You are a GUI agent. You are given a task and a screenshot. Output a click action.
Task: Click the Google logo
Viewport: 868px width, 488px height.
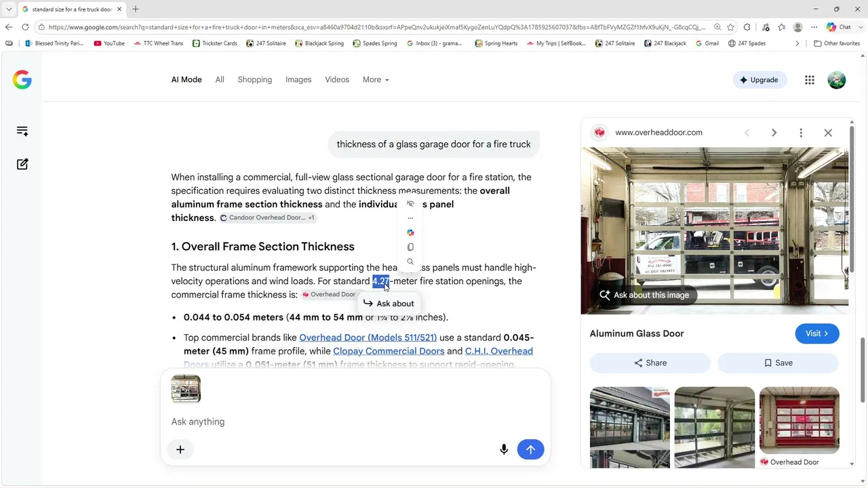(x=22, y=80)
